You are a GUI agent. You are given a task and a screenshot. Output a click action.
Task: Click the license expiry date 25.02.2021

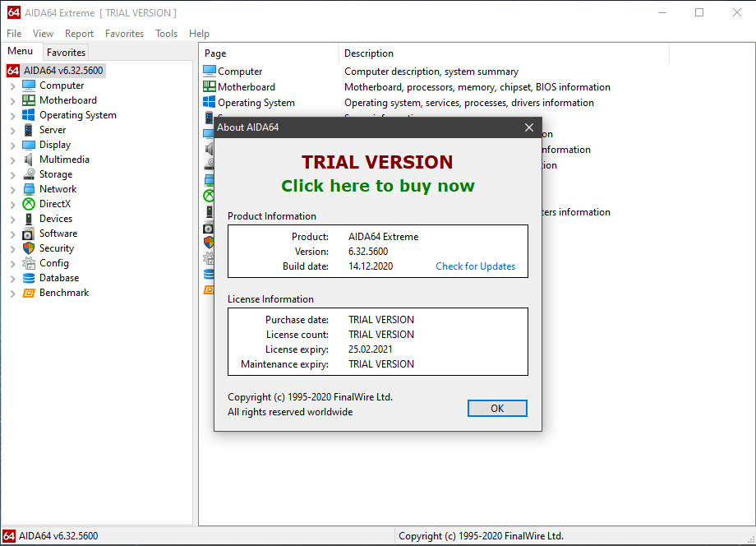(371, 349)
